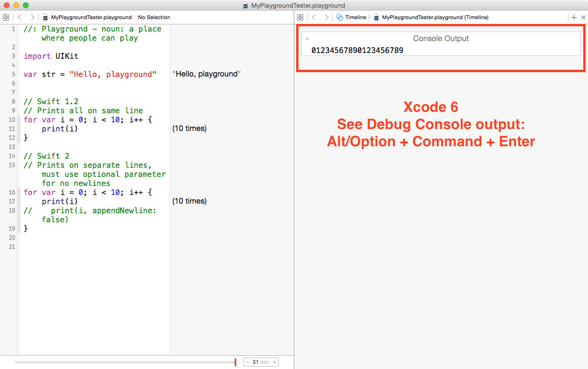Select console text 01234567890123456789
Screen dimensions: 588x369
click(357, 50)
